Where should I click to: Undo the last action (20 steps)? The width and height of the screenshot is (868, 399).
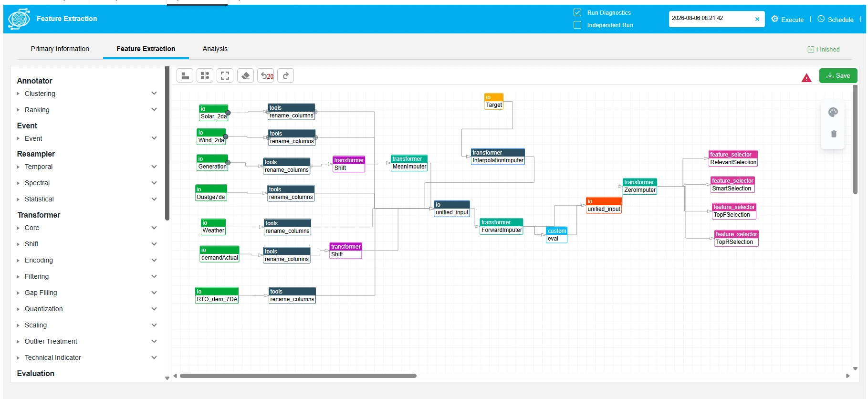pos(266,75)
